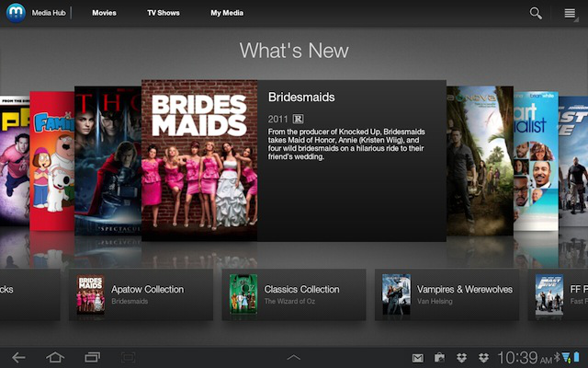Open the overflow menu icon
This screenshot has width=588, height=368.
coord(571,14)
